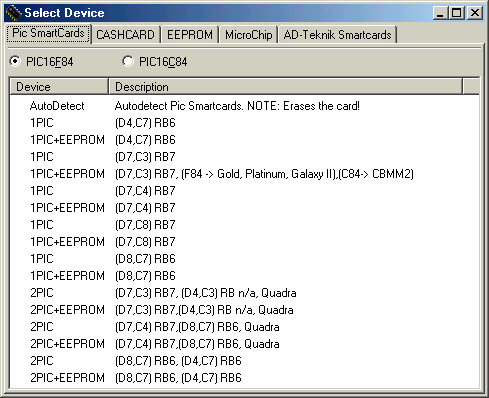The width and height of the screenshot is (489, 398).
Task: Click the chip icon in the title bar
Action: (14, 13)
